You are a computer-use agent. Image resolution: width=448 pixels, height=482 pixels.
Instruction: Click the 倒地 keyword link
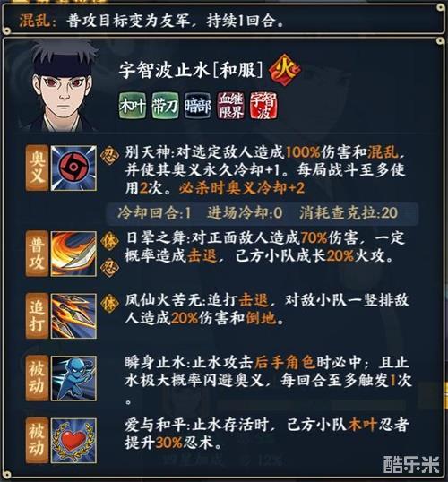tap(261, 318)
